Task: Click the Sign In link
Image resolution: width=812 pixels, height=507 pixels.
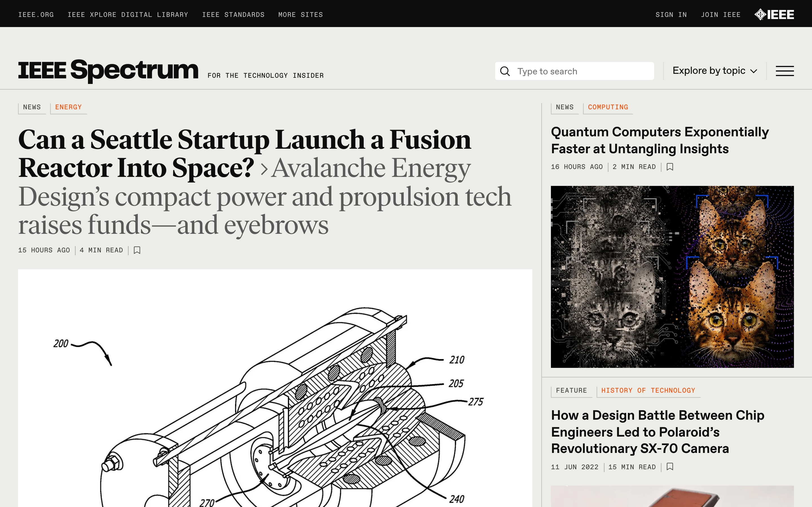Action: [x=671, y=15]
